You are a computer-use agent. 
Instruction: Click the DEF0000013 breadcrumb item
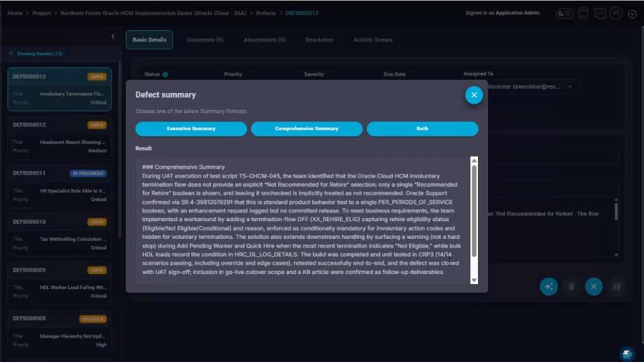(x=302, y=13)
